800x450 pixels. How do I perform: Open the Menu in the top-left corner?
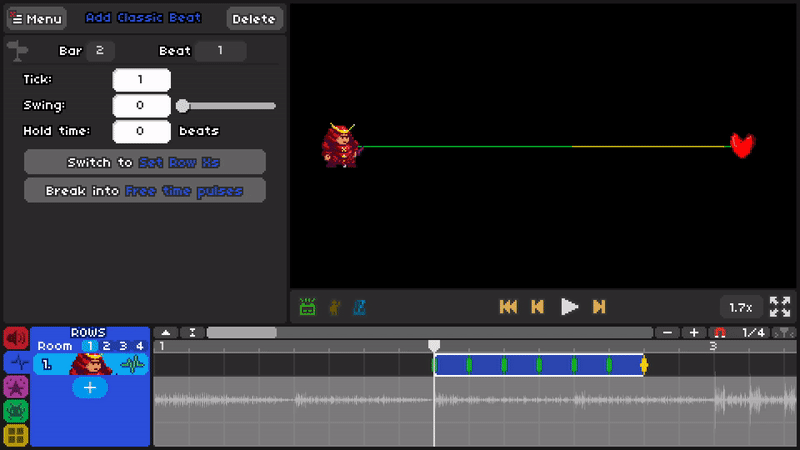coord(36,19)
